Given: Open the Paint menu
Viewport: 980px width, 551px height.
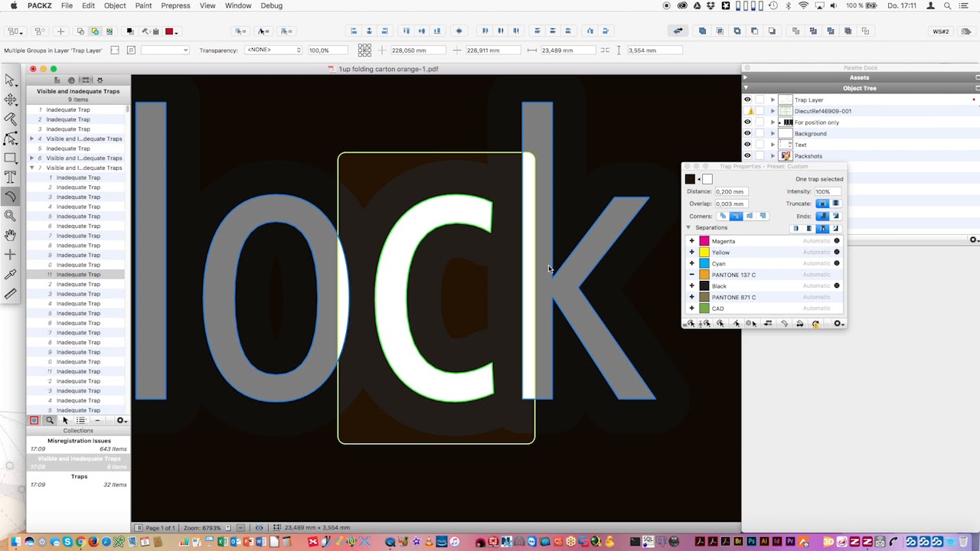Looking at the screenshot, I should 143,5.
